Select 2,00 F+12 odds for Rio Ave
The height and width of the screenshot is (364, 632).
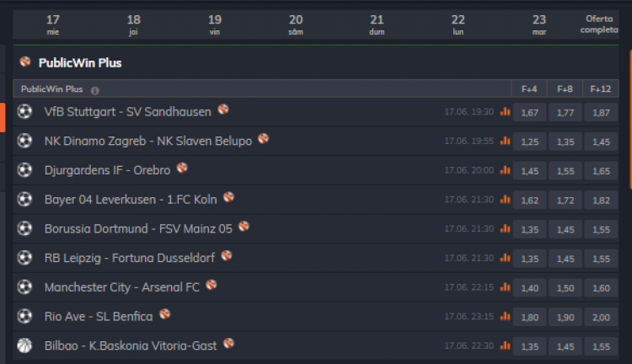pos(601,317)
